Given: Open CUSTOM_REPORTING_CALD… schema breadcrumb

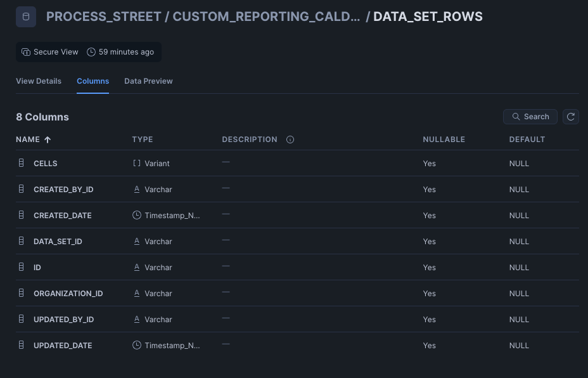Looking at the screenshot, I should click(266, 16).
